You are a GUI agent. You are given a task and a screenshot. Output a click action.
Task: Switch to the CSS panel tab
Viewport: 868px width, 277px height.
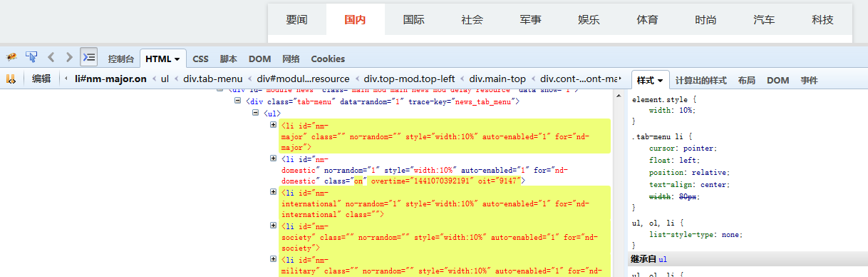(x=200, y=59)
